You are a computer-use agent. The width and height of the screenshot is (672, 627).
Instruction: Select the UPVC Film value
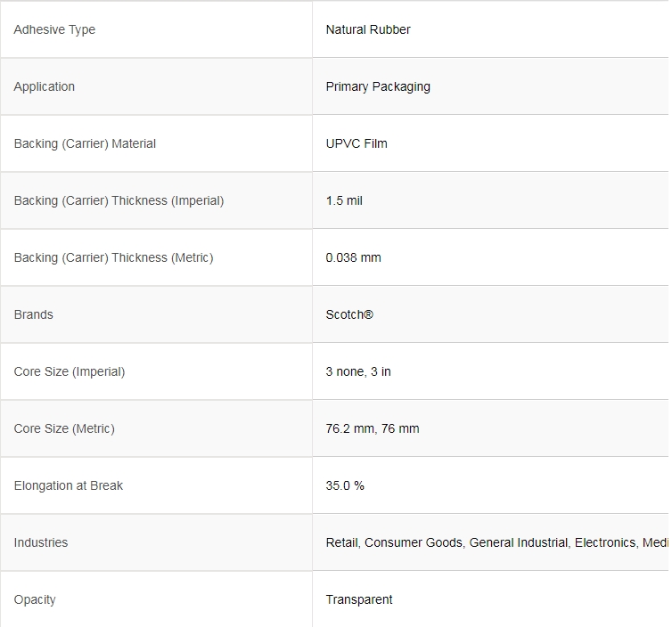point(356,143)
